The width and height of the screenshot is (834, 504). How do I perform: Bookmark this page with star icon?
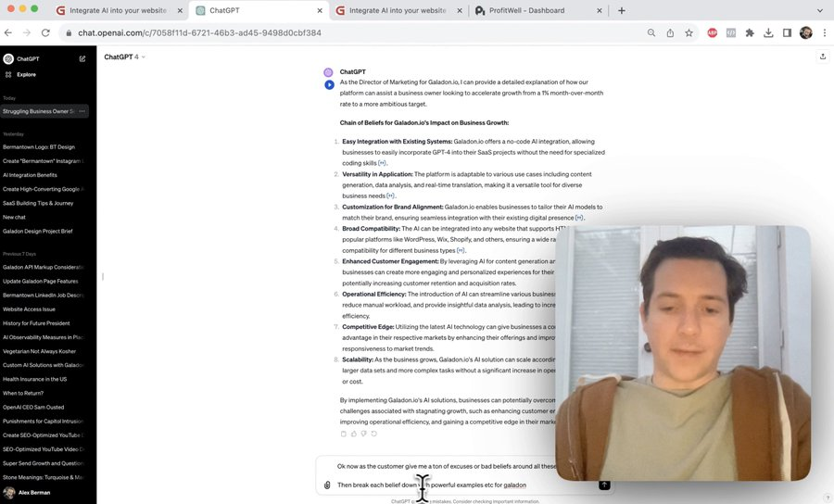tap(689, 33)
